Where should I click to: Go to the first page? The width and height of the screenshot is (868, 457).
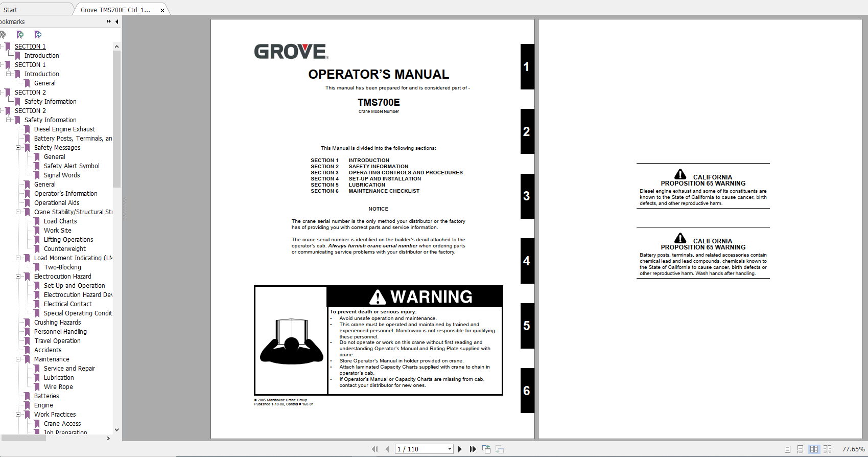(x=374, y=449)
